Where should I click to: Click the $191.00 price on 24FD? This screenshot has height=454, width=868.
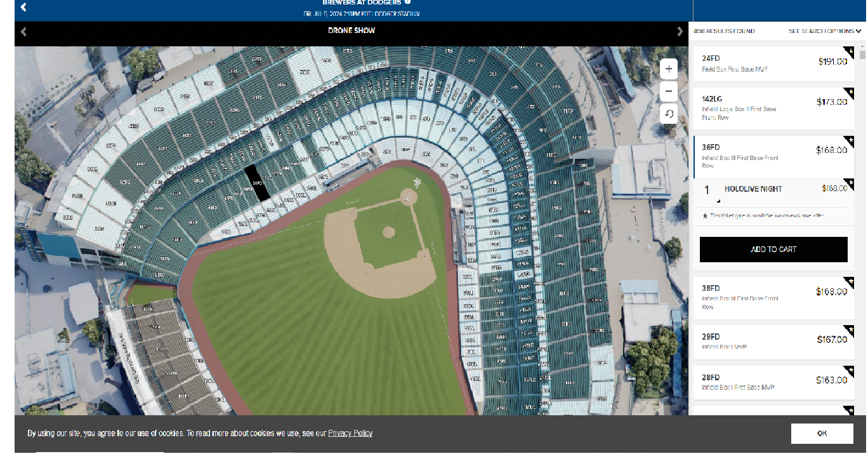[832, 62]
